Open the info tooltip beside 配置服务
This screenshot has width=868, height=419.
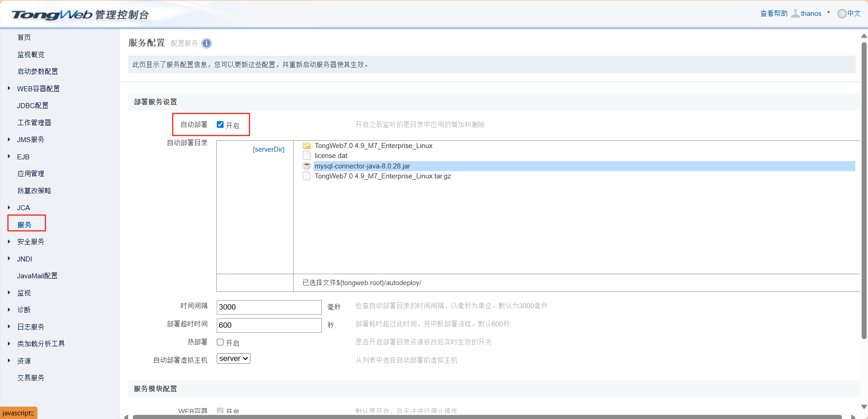pyautogui.click(x=206, y=43)
